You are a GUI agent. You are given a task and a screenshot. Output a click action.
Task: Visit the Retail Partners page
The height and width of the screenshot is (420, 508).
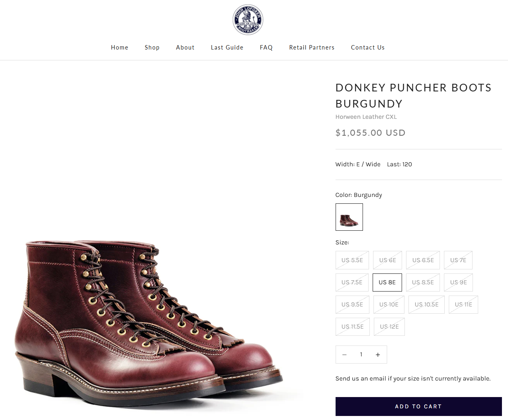(x=312, y=48)
